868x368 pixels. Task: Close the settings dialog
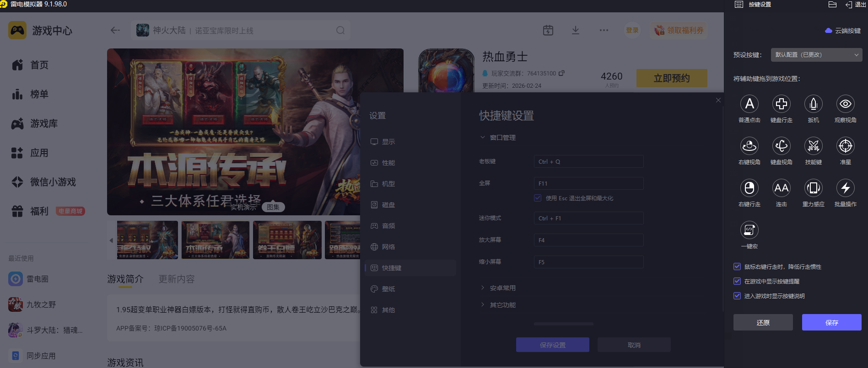tap(718, 100)
